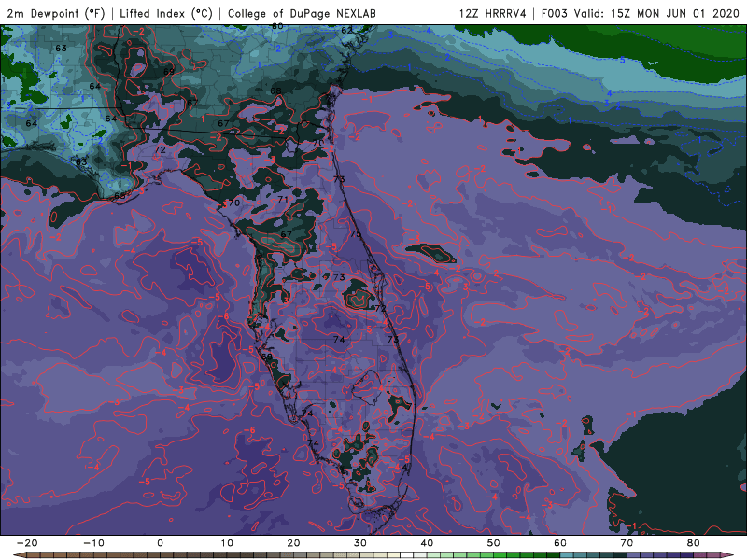
Task: Click the 80 label on the color scale
Action: (694, 543)
